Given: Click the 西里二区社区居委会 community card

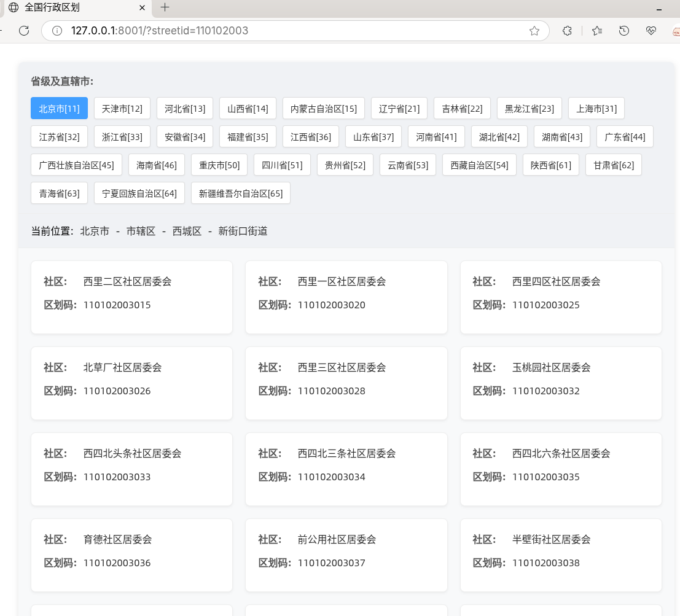Looking at the screenshot, I should 131,297.
